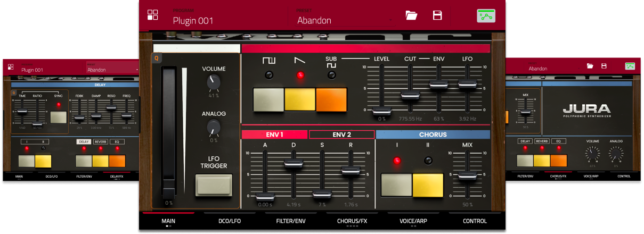The width and height of the screenshot is (644, 234).
Task: Select the ENV 2 tab
Action: point(341,135)
